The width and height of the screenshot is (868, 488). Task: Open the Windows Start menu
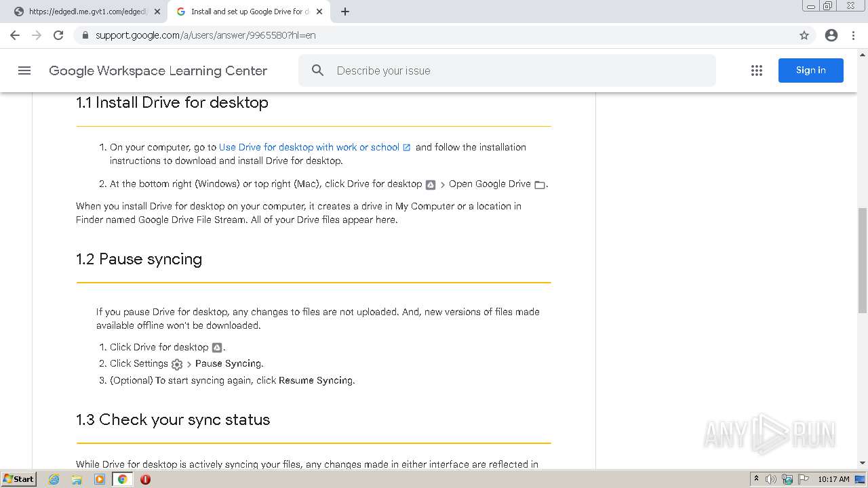coord(18,479)
